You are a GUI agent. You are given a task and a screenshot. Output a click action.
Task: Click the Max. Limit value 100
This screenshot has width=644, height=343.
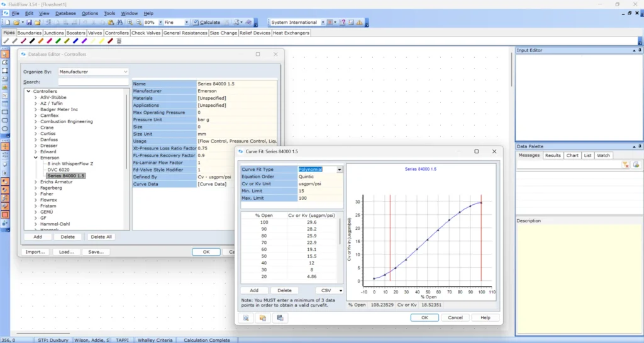click(320, 198)
